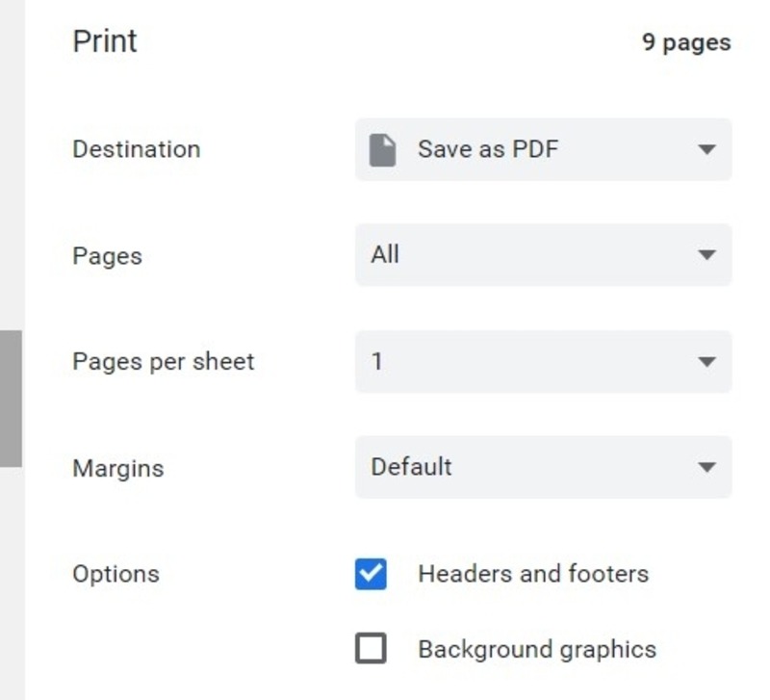Click the Options section label

(115, 574)
